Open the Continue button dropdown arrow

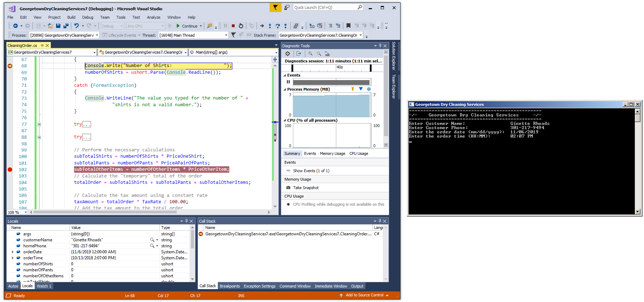pos(201,26)
